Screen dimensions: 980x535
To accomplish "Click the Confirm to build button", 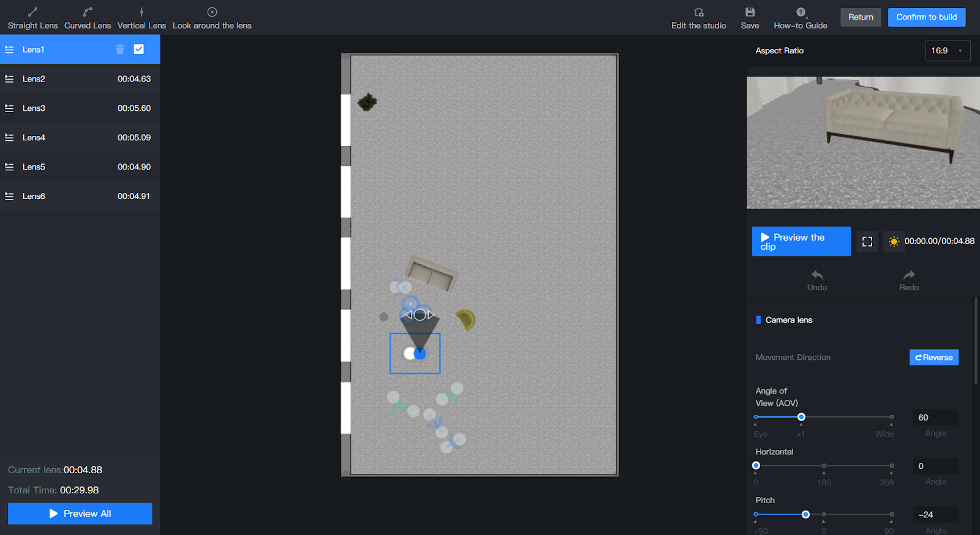I will click(x=926, y=17).
